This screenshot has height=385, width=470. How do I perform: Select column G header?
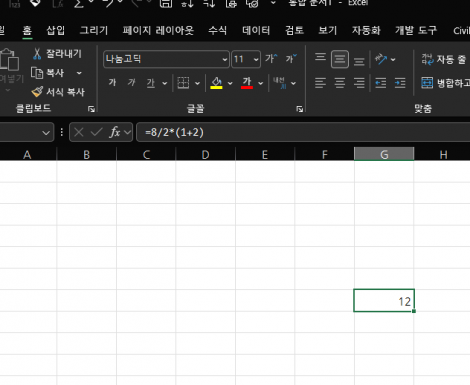click(384, 154)
